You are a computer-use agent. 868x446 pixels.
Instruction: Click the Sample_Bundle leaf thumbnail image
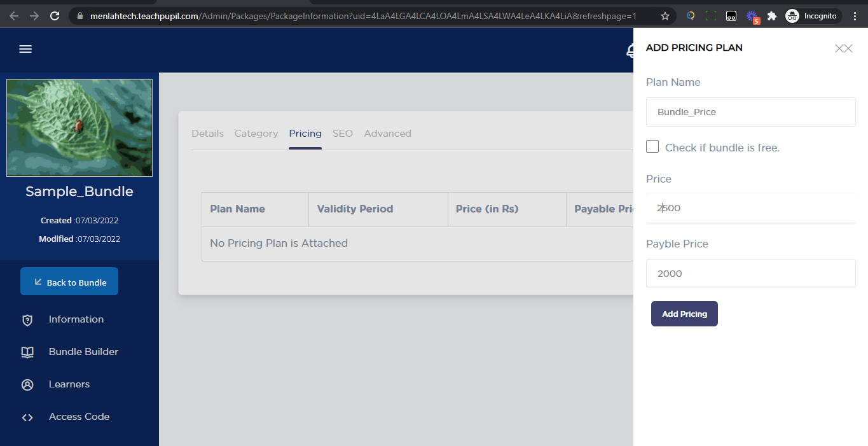[x=79, y=128]
